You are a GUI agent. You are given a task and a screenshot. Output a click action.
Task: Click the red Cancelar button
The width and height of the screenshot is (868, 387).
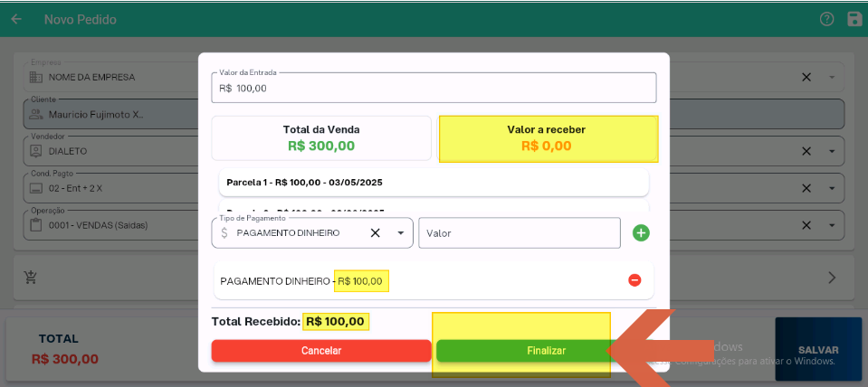tap(321, 351)
